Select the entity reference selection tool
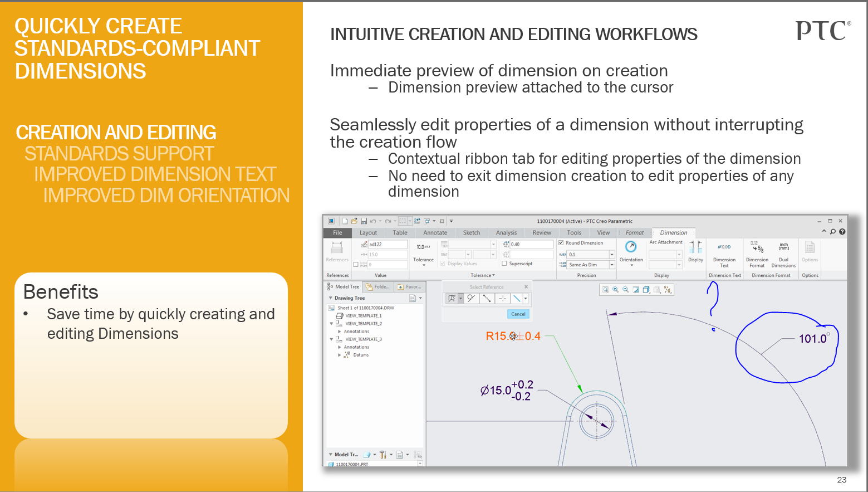The image size is (868, 492). click(452, 299)
